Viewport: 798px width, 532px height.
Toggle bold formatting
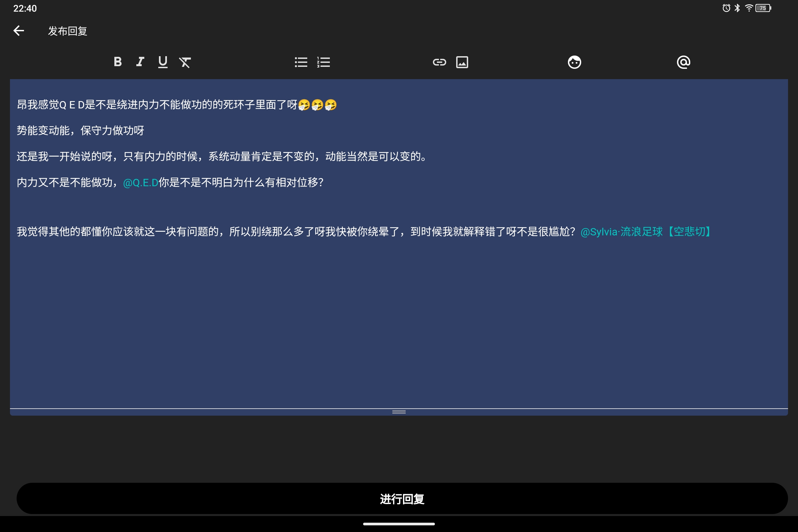[117, 62]
